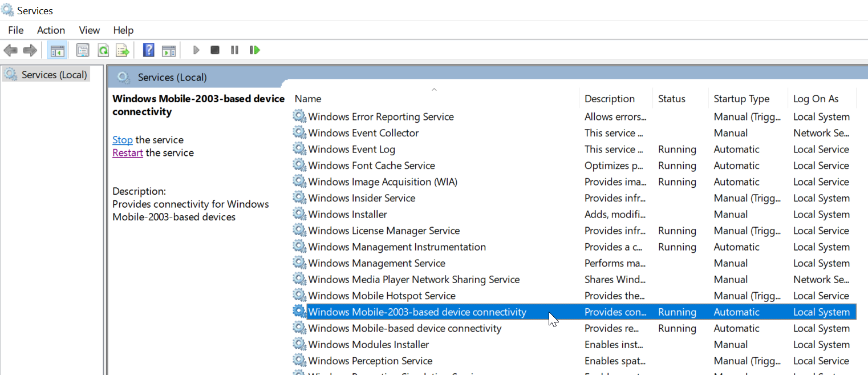868x375 pixels.
Task: Open Properties via the toolbar icon
Action: pos(83,50)
